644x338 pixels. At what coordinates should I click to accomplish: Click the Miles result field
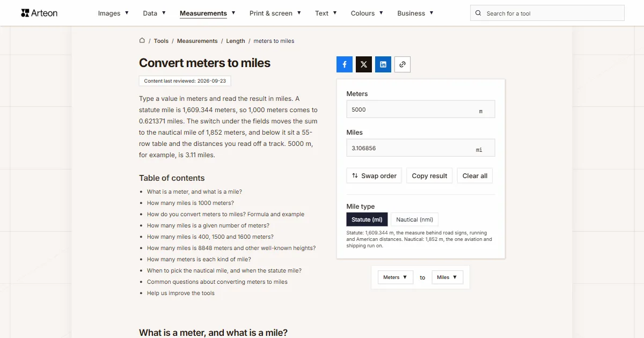coord(421,148)
